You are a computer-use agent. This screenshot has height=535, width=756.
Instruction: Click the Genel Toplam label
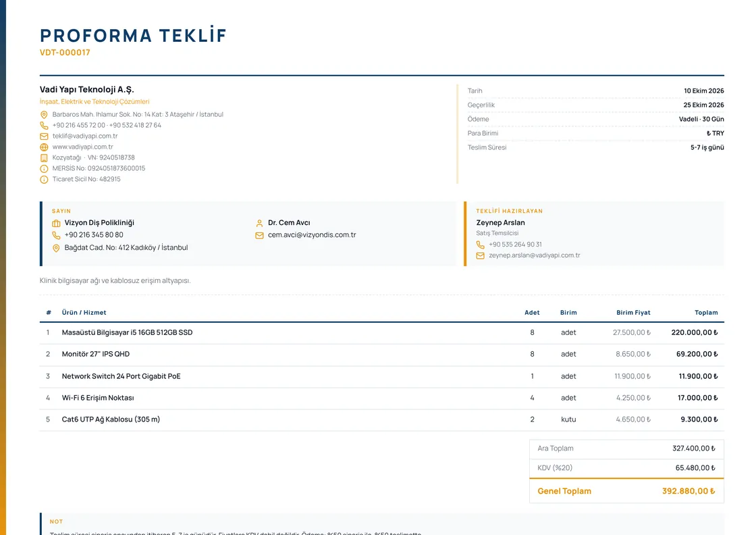click(564, 492)
